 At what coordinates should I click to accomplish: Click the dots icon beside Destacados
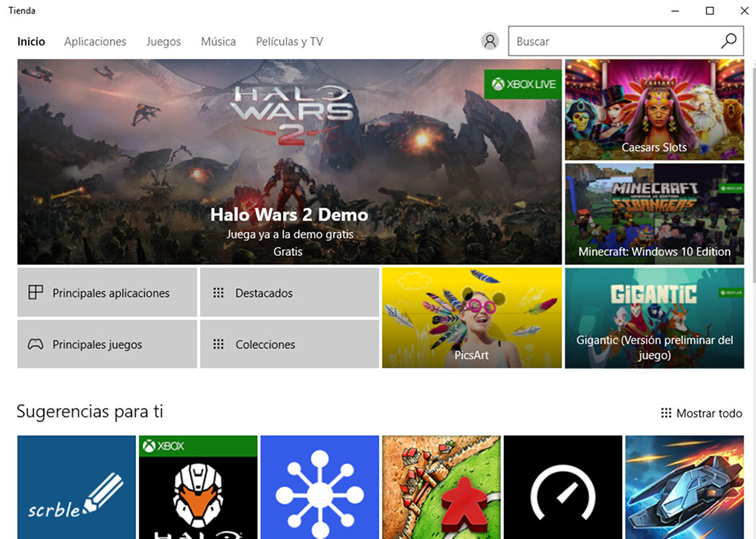(218, 293)
